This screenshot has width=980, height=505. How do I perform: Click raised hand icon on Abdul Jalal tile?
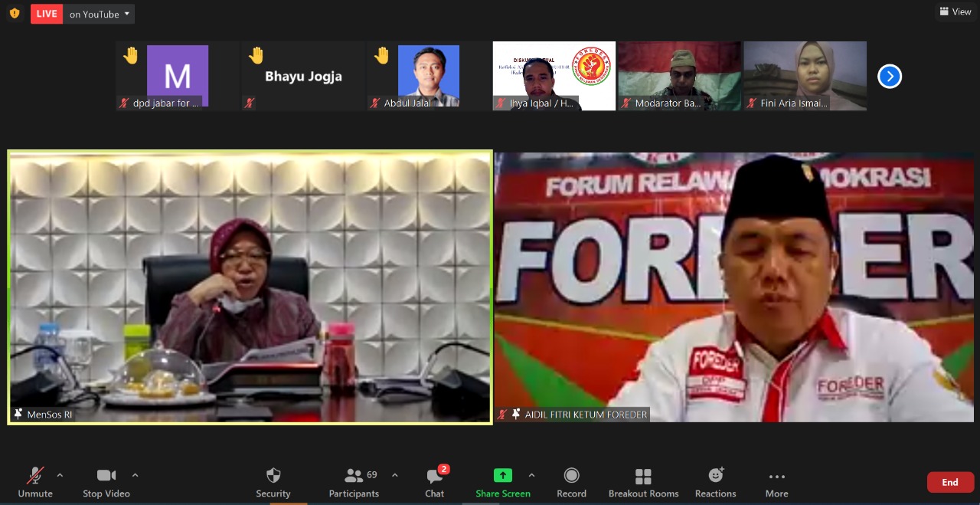[382, 56]
